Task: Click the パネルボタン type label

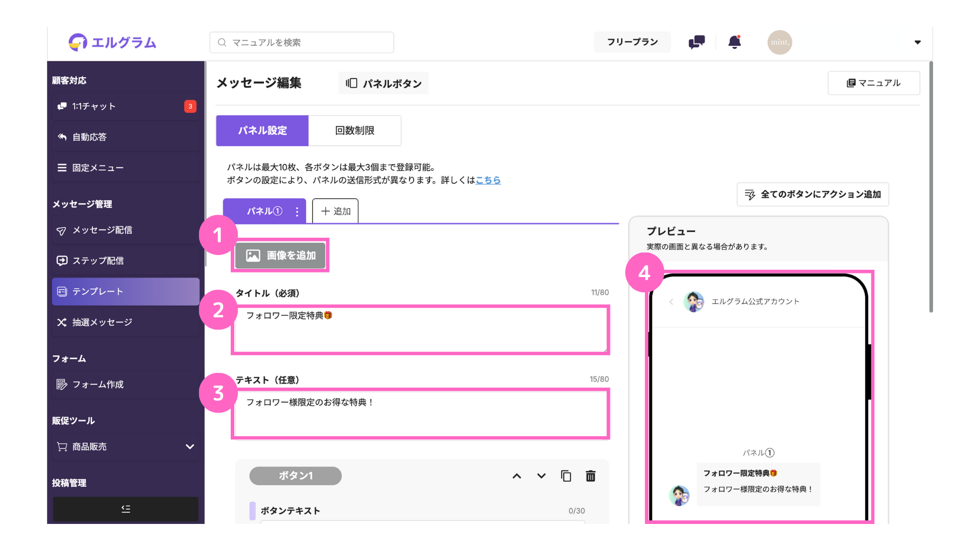Action: (x=384, y=83)
